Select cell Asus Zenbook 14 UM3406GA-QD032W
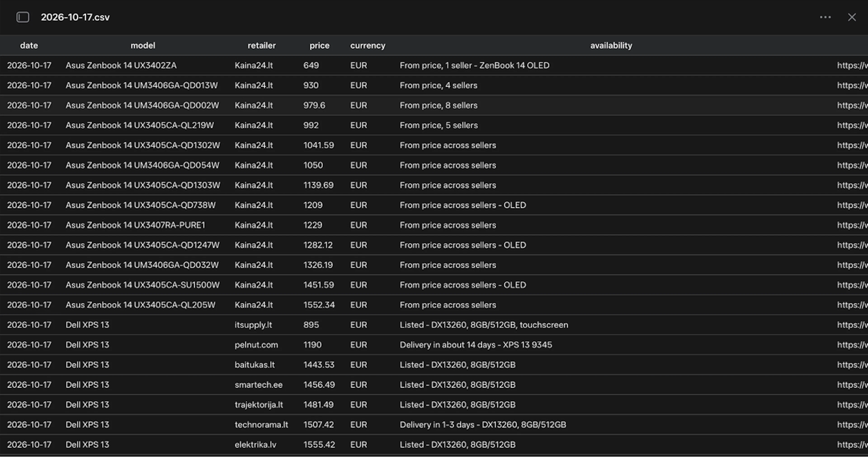The image size is (868, 457). coord(142,265)
